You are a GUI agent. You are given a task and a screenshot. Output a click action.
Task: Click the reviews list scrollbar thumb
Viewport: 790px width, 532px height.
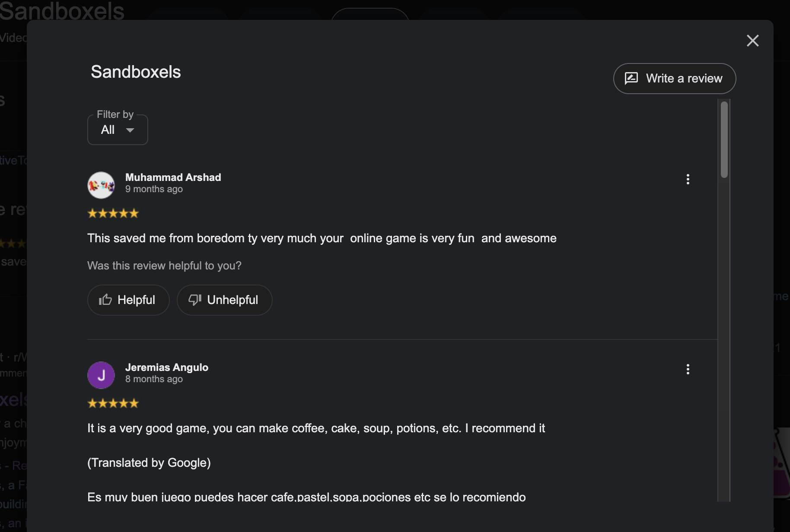pos(724,139)
